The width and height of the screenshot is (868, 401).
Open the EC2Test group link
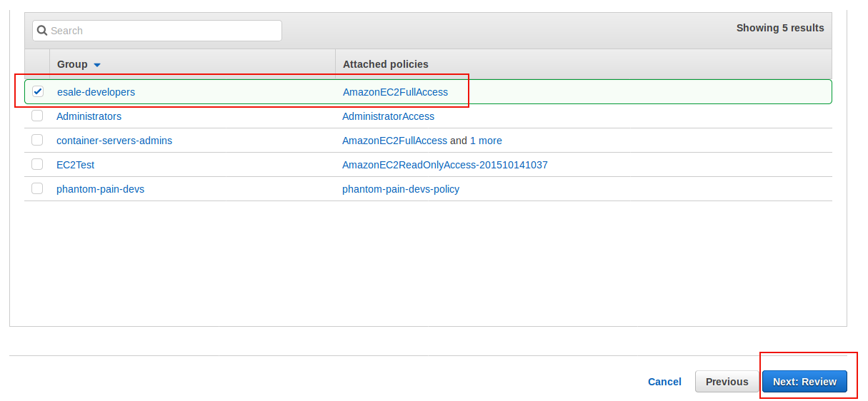click(75, 165)
